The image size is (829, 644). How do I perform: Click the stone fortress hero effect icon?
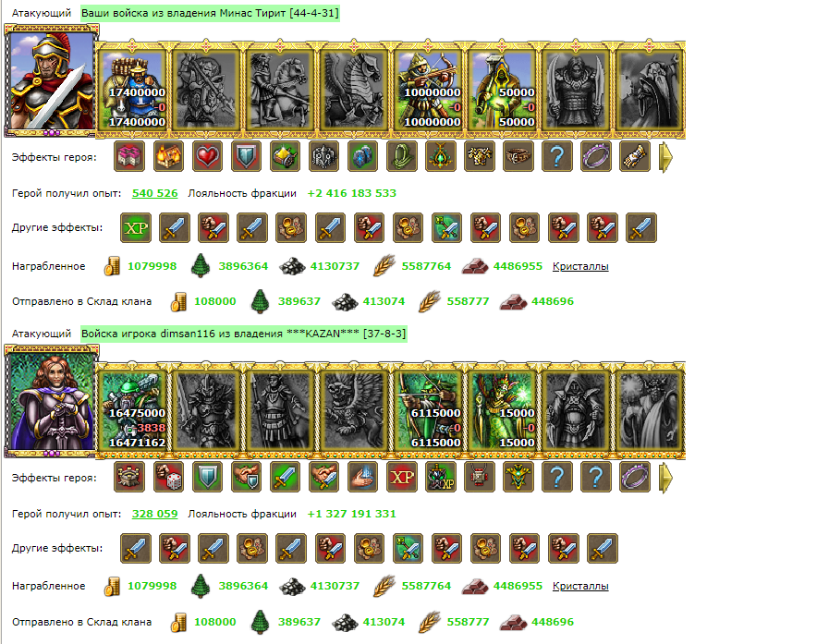point(129,478)
